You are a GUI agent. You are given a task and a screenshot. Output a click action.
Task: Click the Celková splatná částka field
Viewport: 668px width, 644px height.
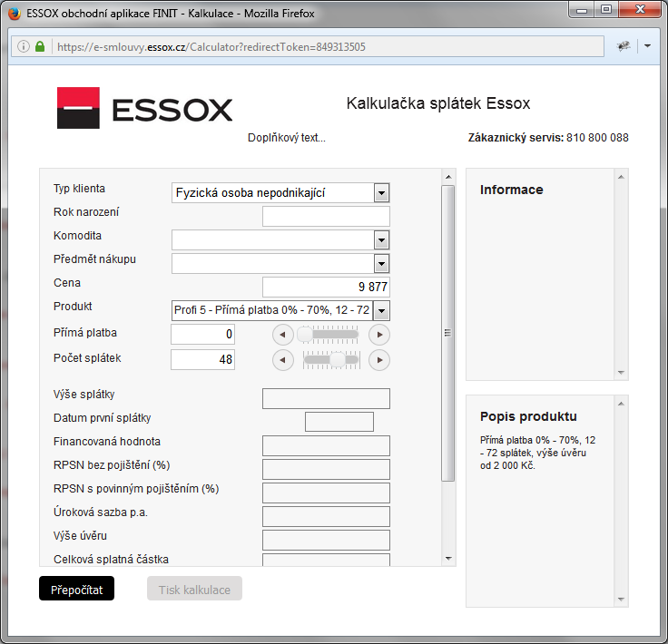point(326,560)
